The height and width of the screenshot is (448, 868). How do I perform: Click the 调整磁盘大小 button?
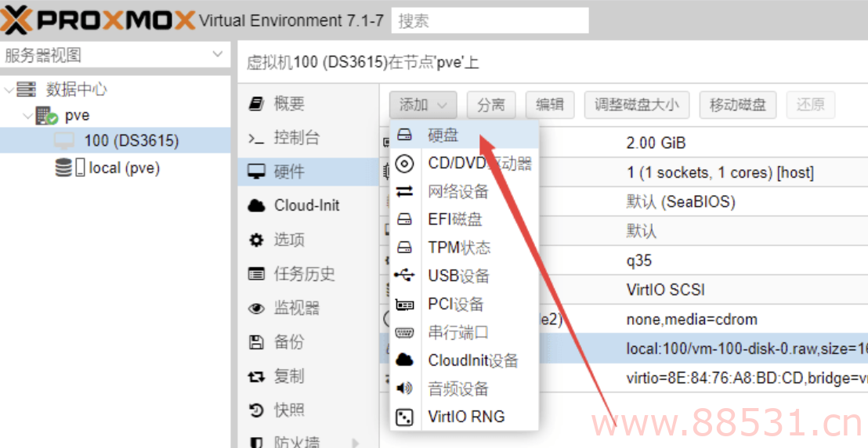tap(637, 105)
